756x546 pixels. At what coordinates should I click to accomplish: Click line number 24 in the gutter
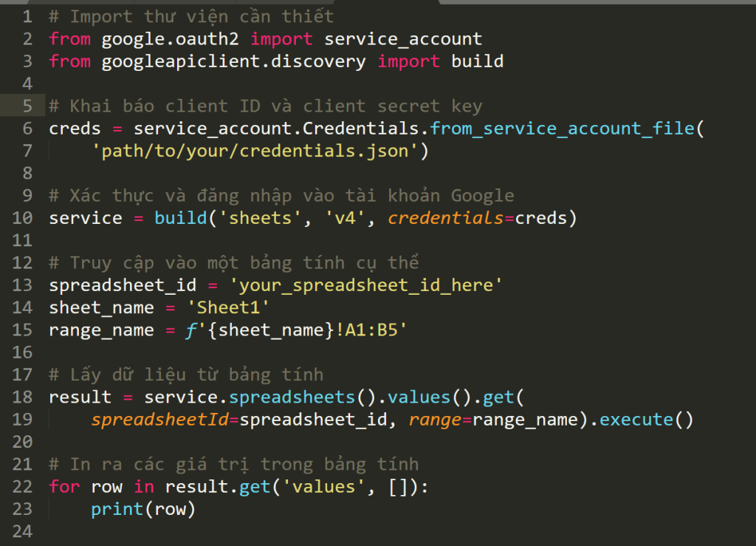(x=22, y=532)
